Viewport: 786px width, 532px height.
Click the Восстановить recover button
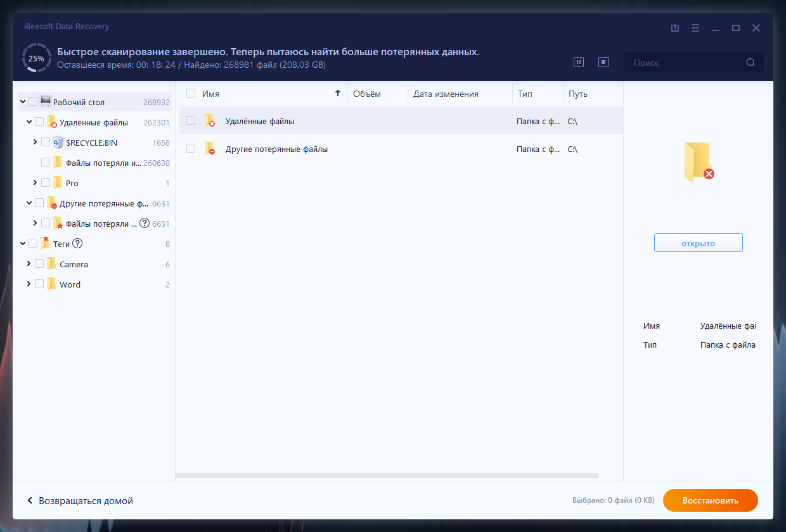(x=711, y=500)
